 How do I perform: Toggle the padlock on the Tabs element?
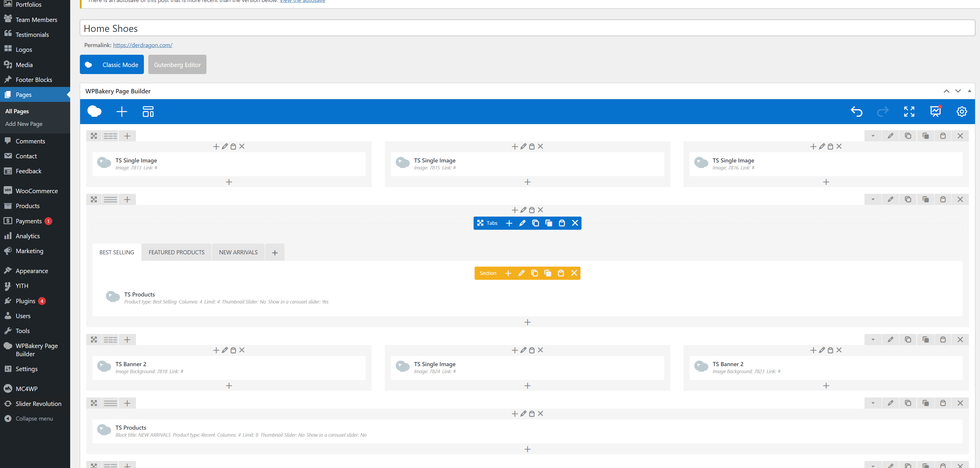pos(562,223)
